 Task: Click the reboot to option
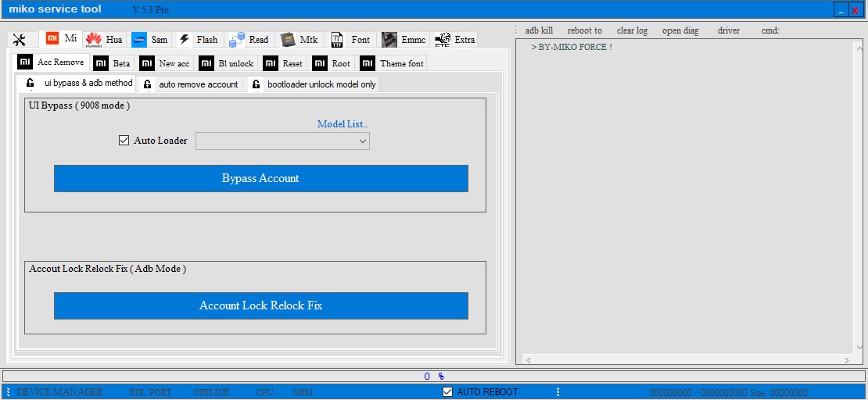click(585, 30)
